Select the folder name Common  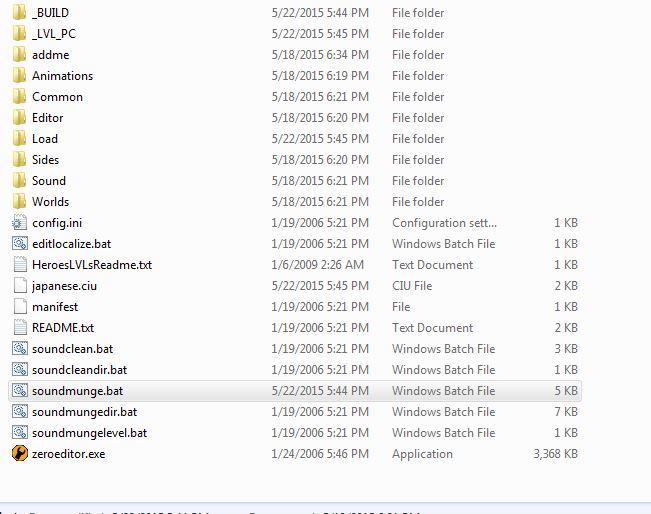[57, 97]
